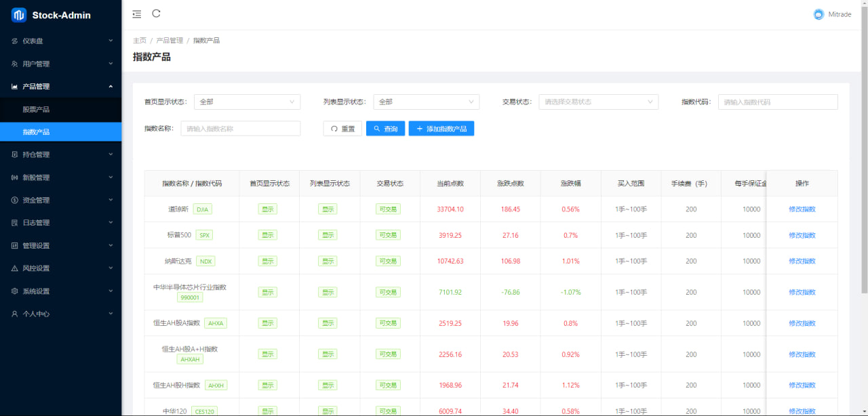The image size is (868, 416).
Task: Click the sidebar collapse menu icon
Action: (137, 14)
